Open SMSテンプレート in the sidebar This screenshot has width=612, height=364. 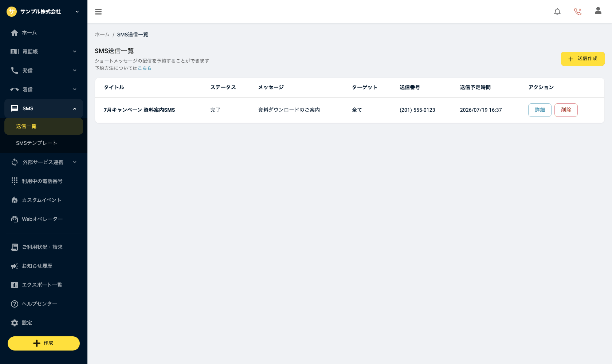[44, 143]
